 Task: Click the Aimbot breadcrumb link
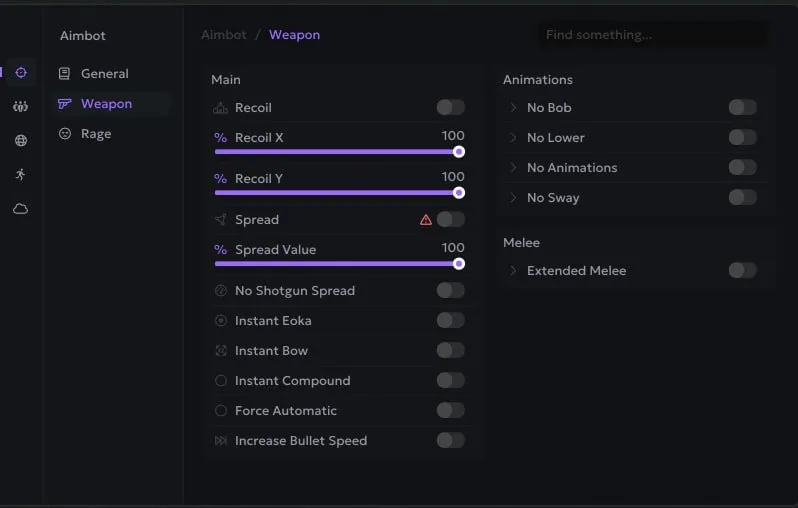tap(224, 35)
